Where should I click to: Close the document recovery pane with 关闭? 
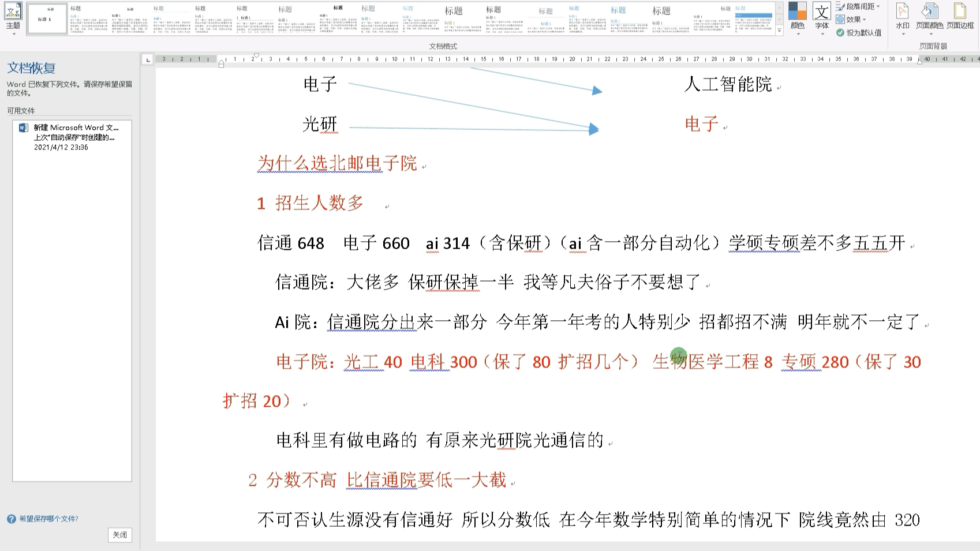[119, 535]
